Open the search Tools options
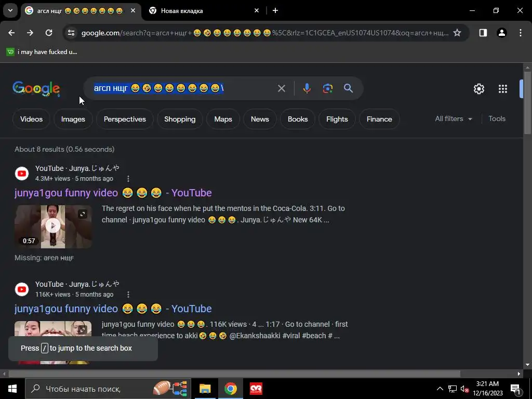Image resolution: width=532 pixels, height=399 pixels. point(497,119)
